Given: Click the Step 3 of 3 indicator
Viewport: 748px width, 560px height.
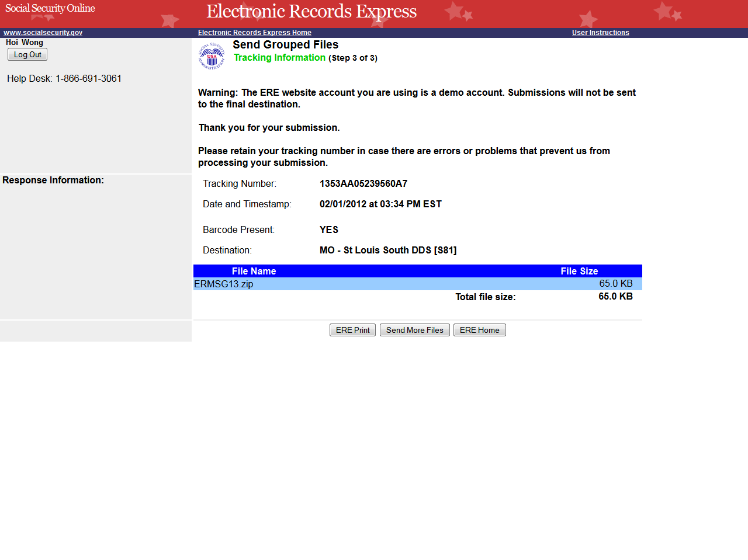Looking at the screenshot, I should point(353,58).
